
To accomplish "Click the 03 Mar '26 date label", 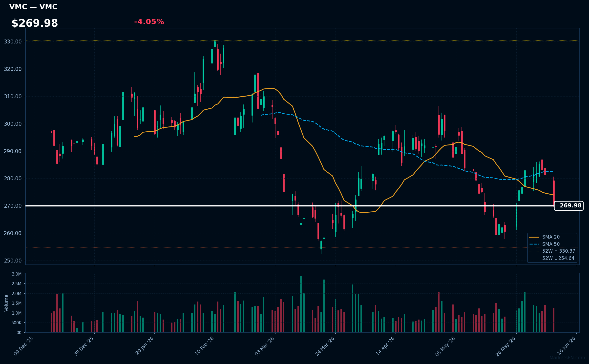I will coord(265,346).
